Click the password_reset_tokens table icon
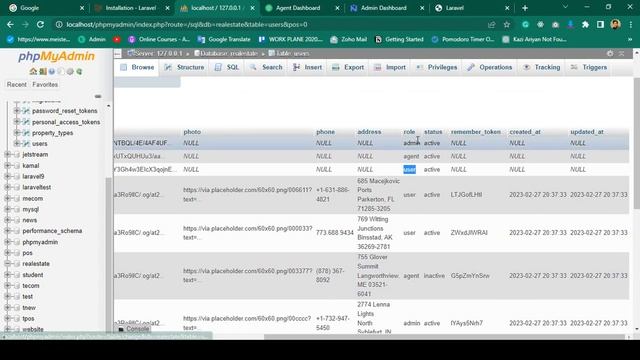 click(26, 111)
